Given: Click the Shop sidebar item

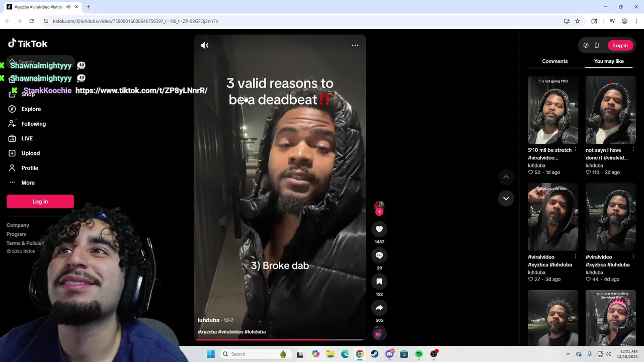Looking at the screenshot, I should tap(28, 95).
